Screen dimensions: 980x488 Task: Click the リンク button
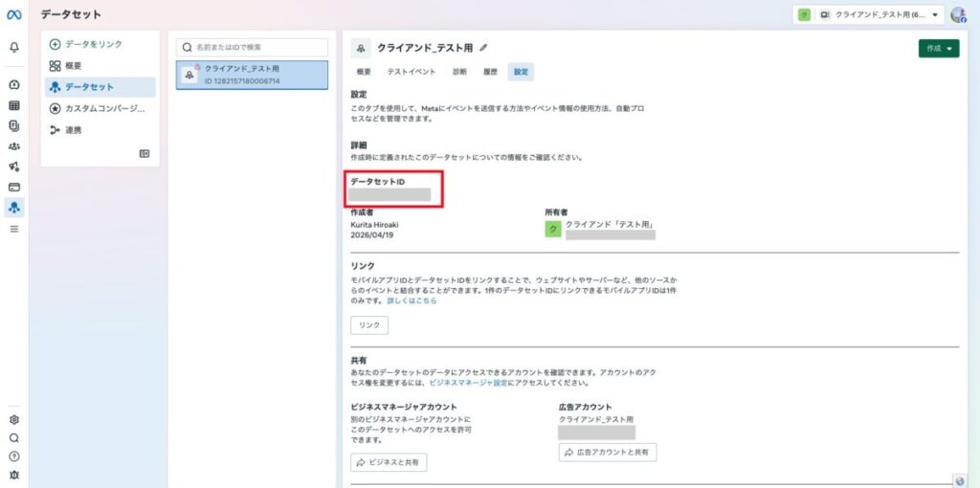[368, 325]
